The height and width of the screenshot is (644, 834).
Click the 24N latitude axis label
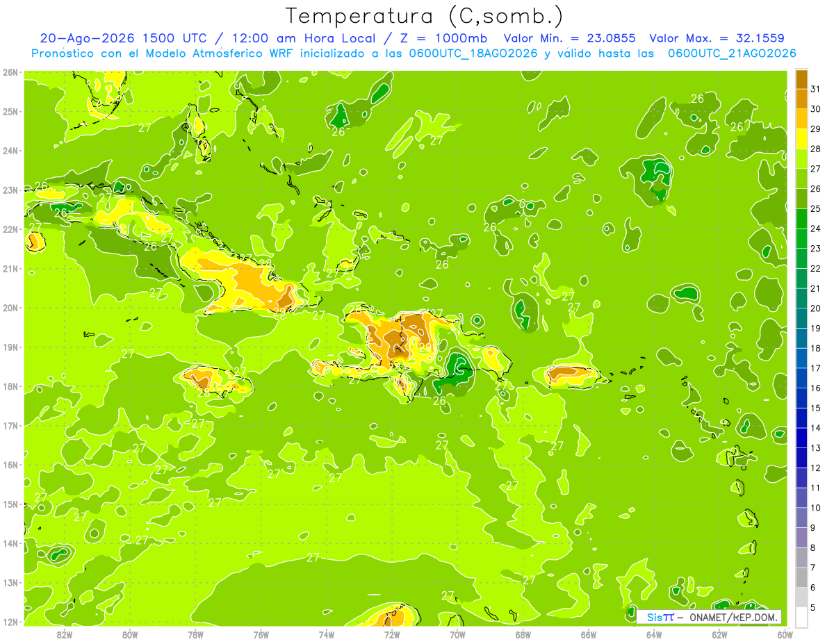click(x=10, y=151)
